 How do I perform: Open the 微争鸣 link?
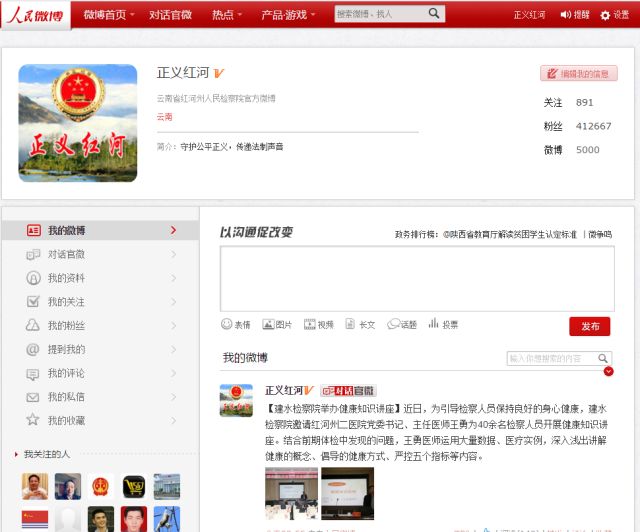click(x=600, y=234)
